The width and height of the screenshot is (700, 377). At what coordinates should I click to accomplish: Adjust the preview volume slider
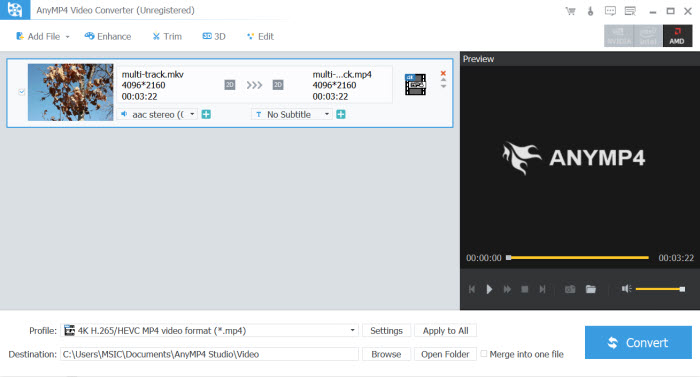[660, 289]
